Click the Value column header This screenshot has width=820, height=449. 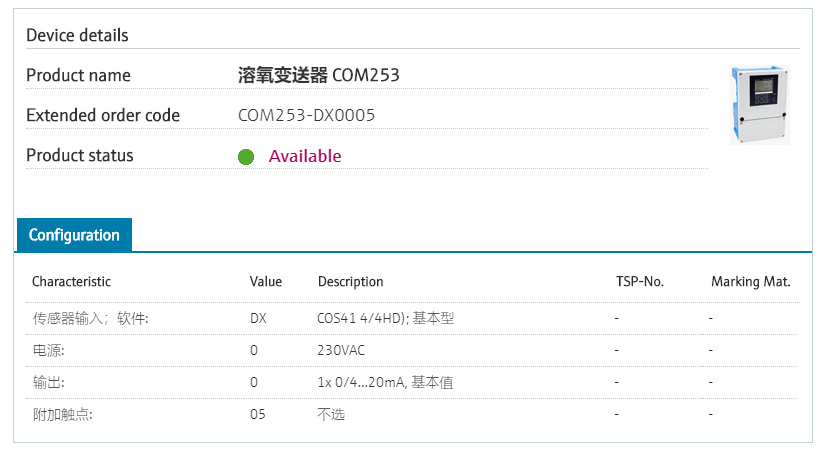(266, 282)
